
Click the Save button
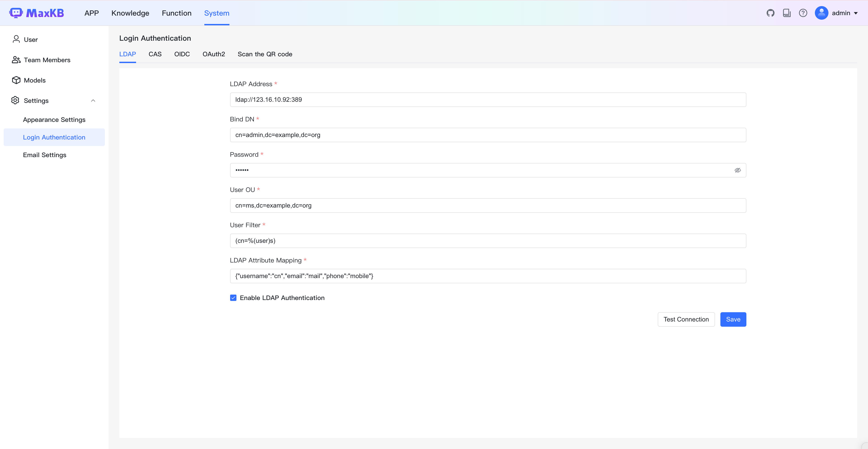(733, 319)
